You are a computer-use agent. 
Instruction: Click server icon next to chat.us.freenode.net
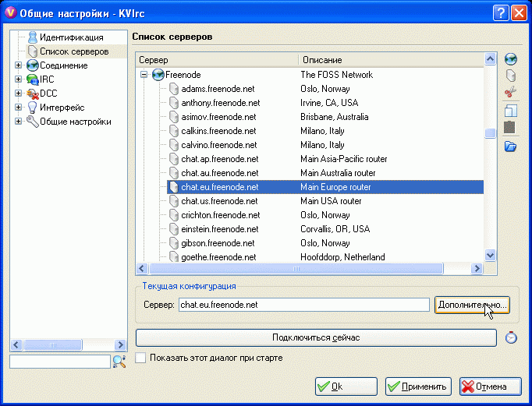tap(174, 201)
